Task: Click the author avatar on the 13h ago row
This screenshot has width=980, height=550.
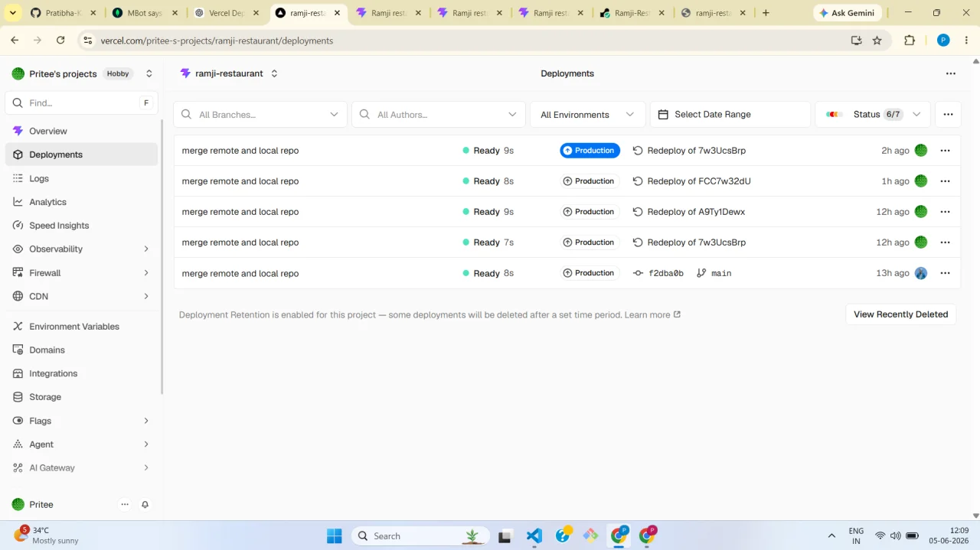Action: (x=921, y=273)
